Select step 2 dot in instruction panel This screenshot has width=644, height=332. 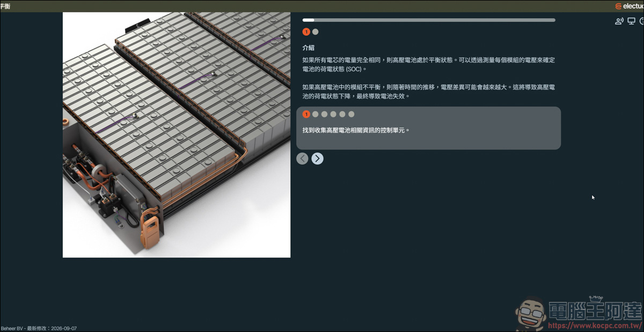(316, 114)
